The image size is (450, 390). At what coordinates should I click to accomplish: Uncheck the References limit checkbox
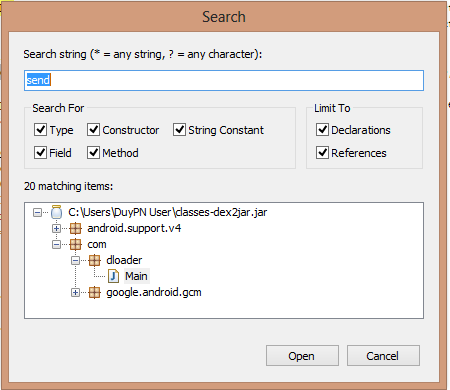[x=322, y=153]
